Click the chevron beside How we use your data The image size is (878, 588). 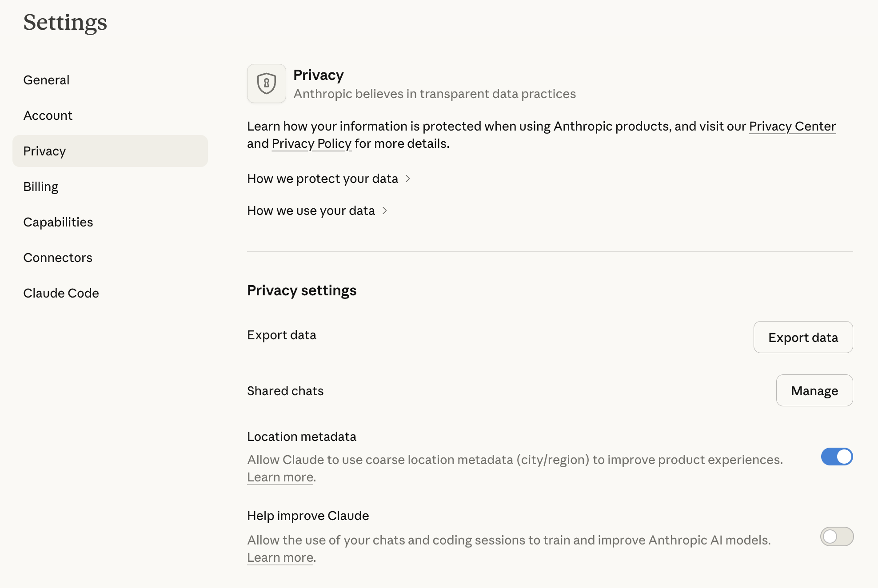[x=385, y=211]
